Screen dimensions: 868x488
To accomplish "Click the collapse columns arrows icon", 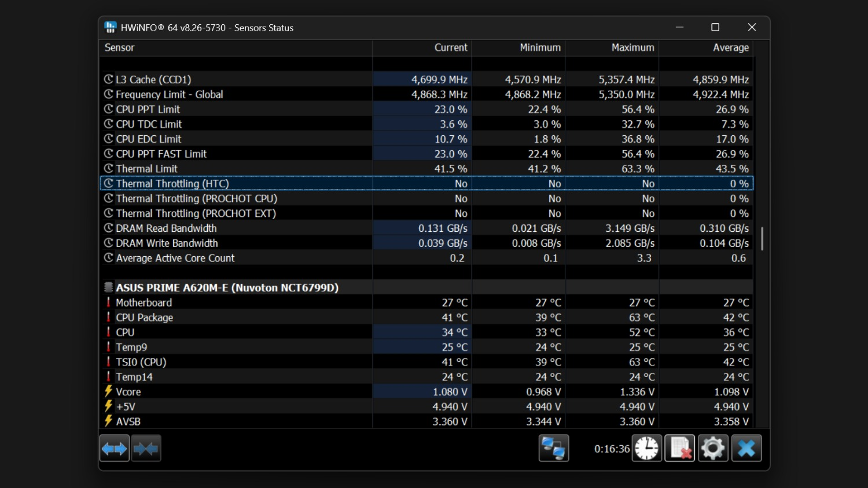I will point(146,449).
